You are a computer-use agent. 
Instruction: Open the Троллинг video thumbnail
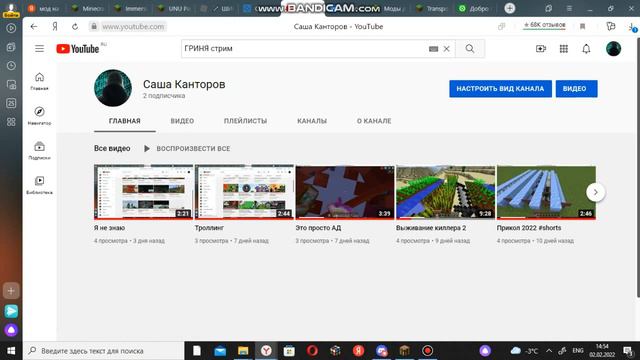244,192
